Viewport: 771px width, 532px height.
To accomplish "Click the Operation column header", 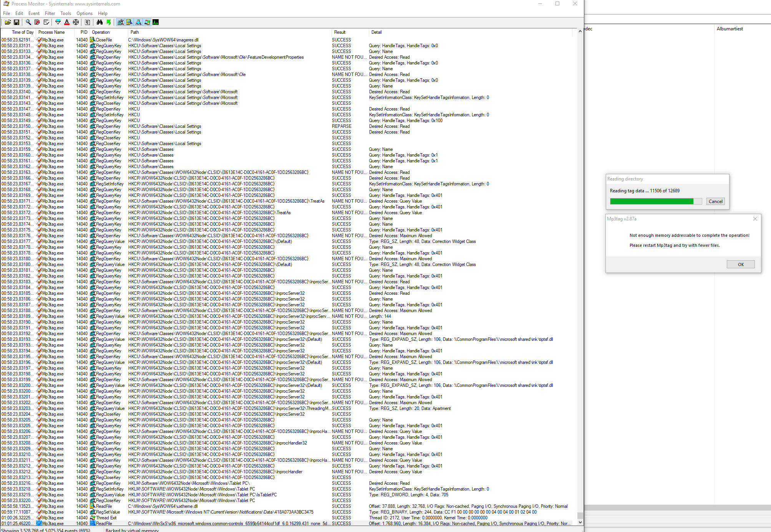I will (x=101, y=32).
